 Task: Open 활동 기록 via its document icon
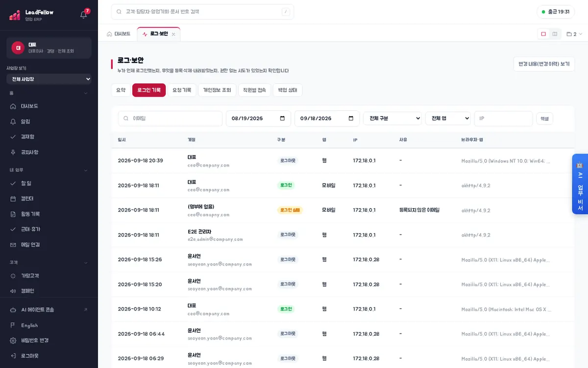(13, 214)
